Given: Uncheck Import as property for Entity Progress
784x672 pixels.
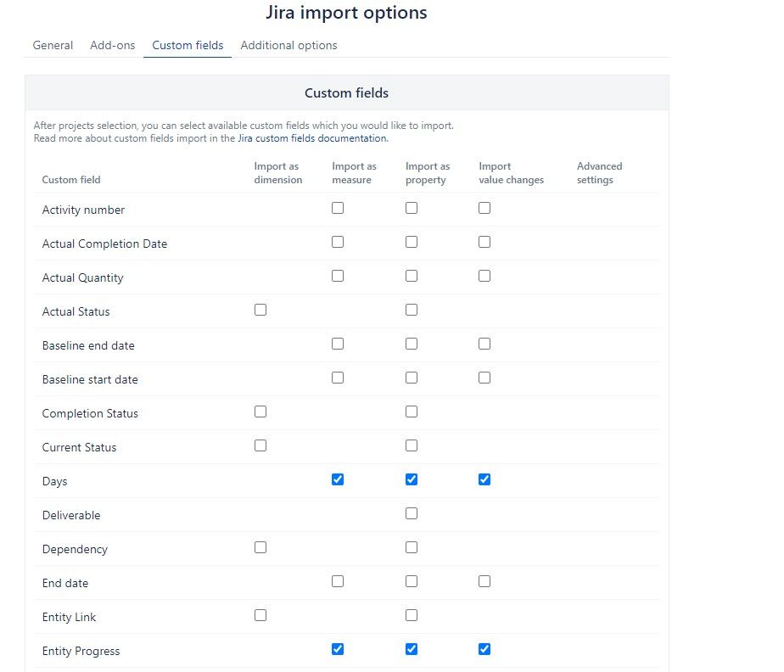Looking at the screenshot, I should click(412, 649).
